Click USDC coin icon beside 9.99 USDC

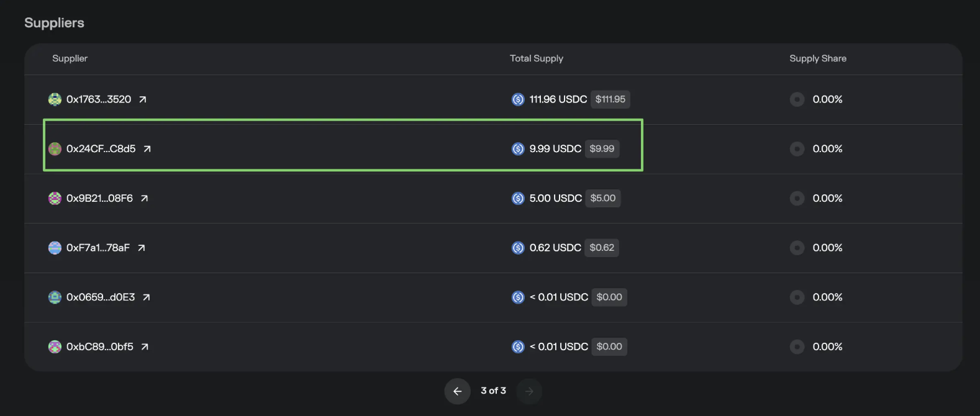click(x=518, y=149)
